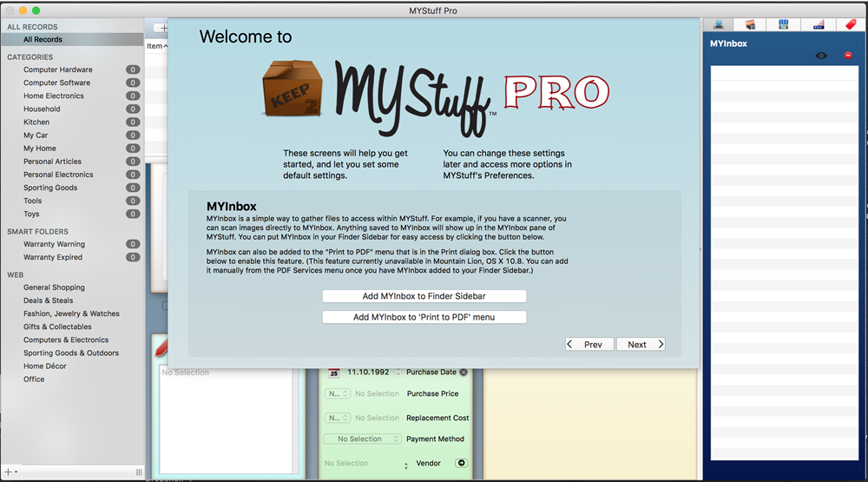Screen dimensions: 868x482
Task: Click the MYInbox file list area
Action: pyautogui.click(x=785, y=262)
